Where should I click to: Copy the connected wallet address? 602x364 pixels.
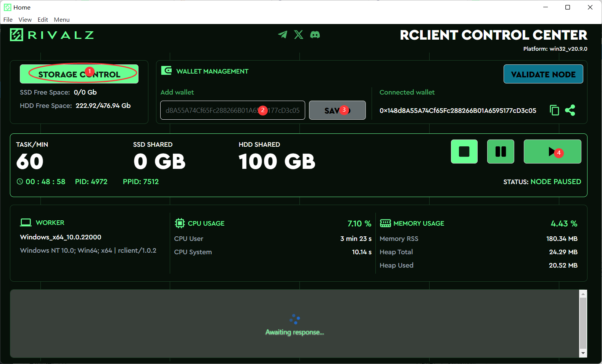[x=554, y=110]
